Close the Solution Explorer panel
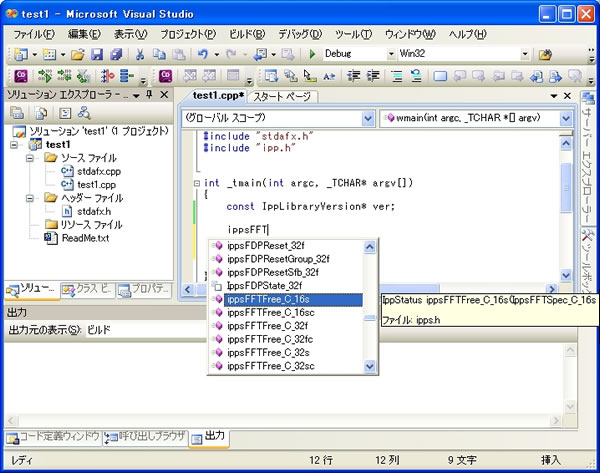Viewport: 600px width, 473px height. coord(164,95)
